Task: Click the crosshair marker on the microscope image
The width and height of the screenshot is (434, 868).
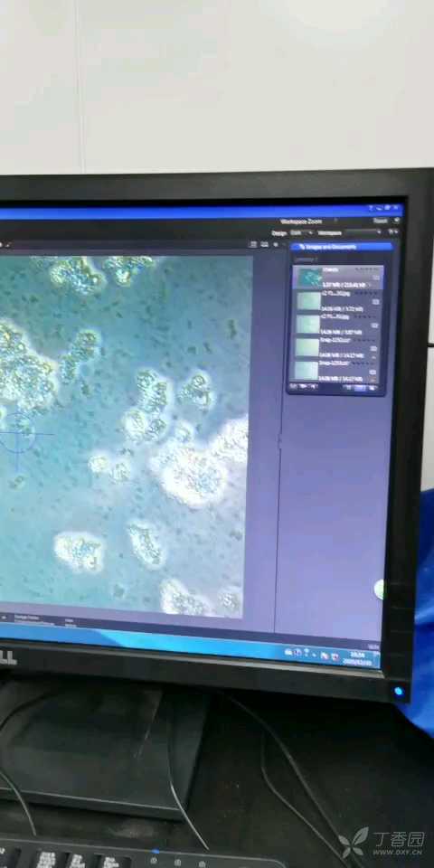Action: 18,434
